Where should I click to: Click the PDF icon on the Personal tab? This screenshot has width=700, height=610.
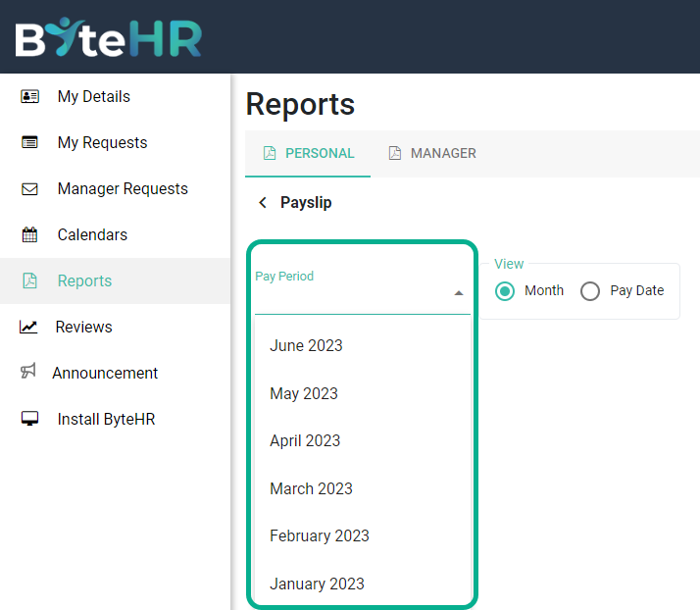coord(270,153)
